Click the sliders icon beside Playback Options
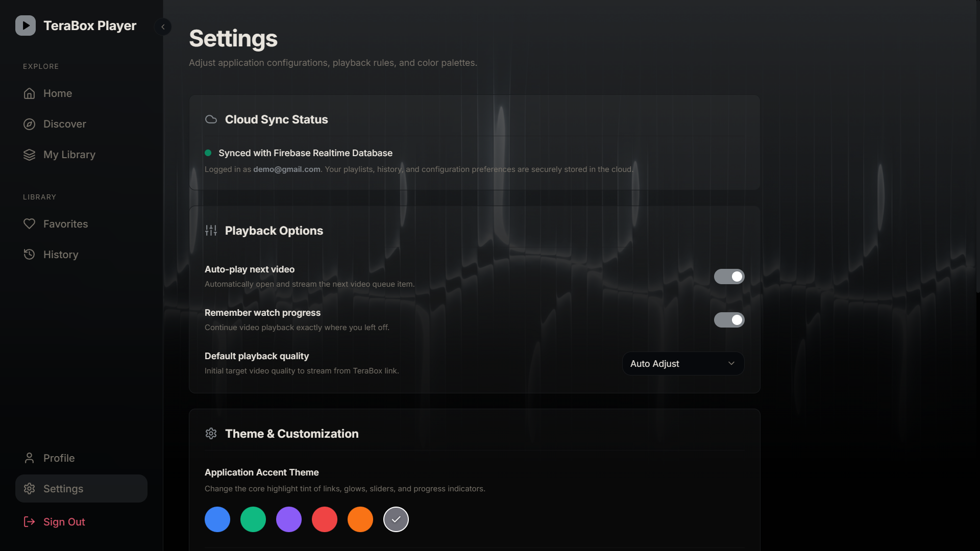The height and width of the screenshot is (551, 980). [211, 231]
